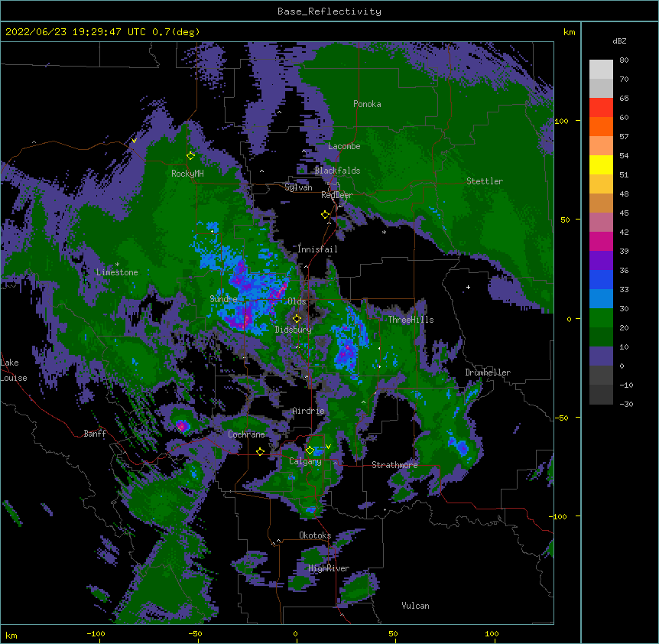
Task: Click the RedDeer city label
Action: pos(337,195)
